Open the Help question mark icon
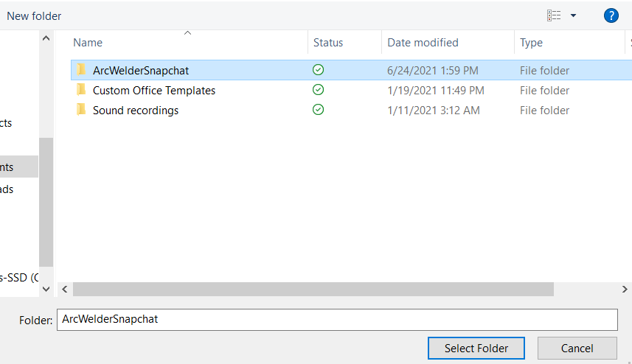 (x=611, y=15)
